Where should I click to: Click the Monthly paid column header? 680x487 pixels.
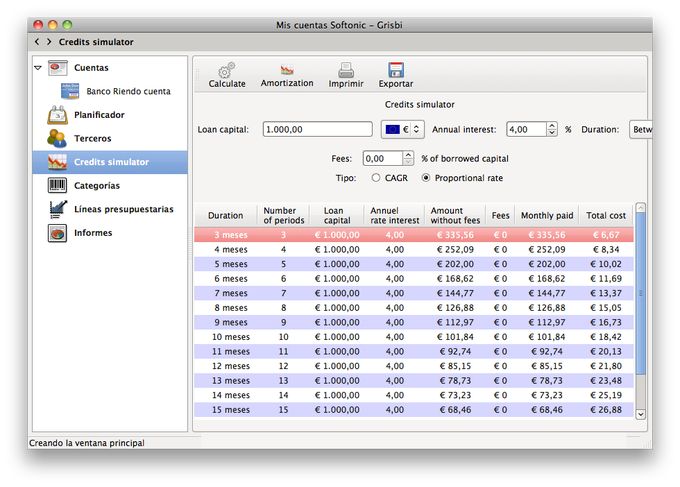coord(547,215)
